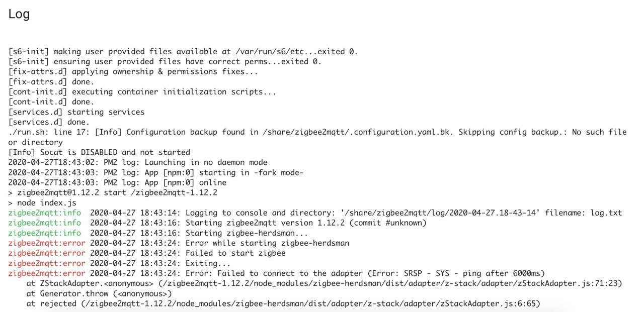This screenshot has width=644, height=312.
Task: Click the 'at Generator.throw' stack trace line
Action: pyautogui.click(x=99, y=293)
